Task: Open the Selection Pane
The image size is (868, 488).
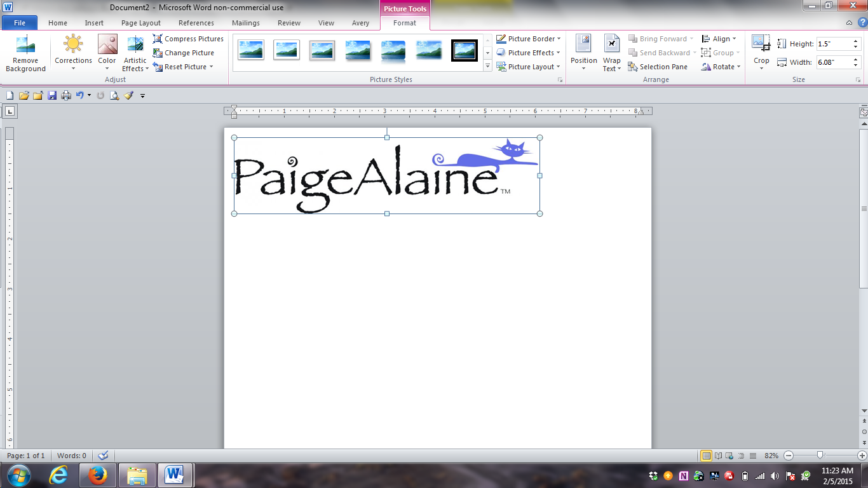Action: tap(657, 67)
